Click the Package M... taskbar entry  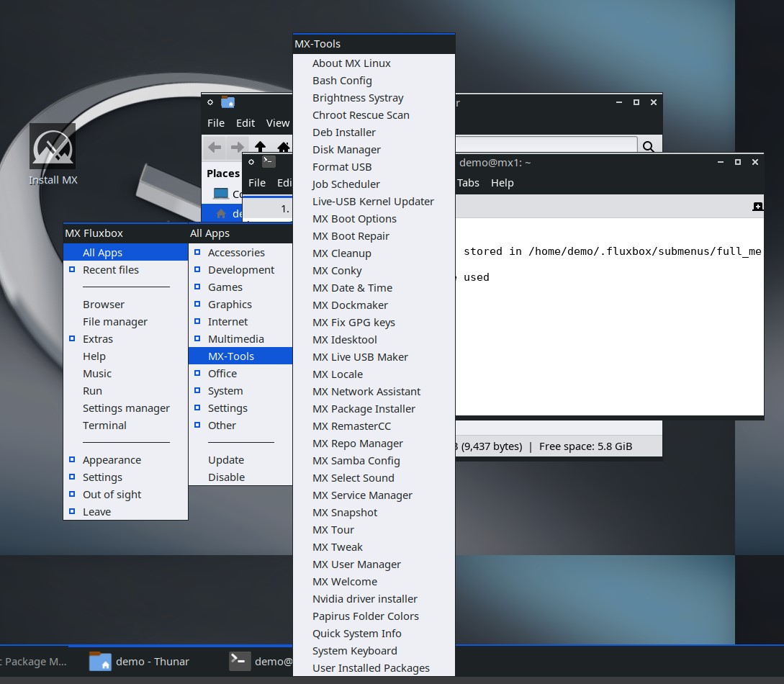34,661
